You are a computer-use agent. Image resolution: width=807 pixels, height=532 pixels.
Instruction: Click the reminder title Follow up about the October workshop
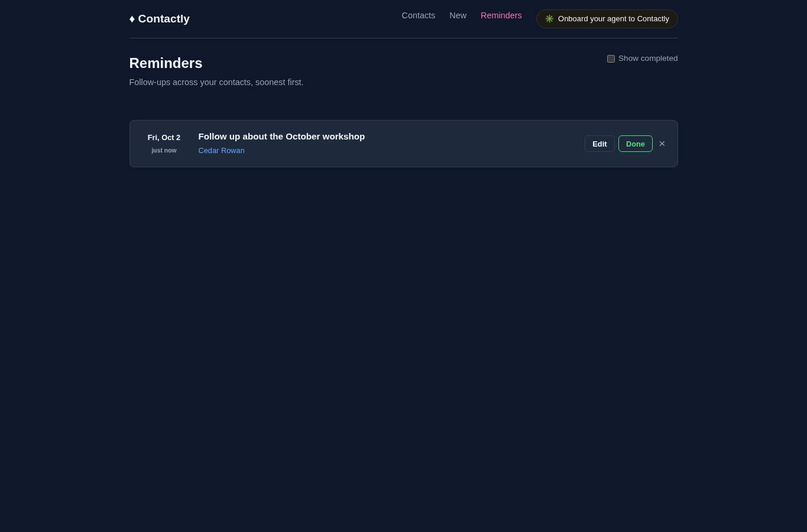pos(281,137)
